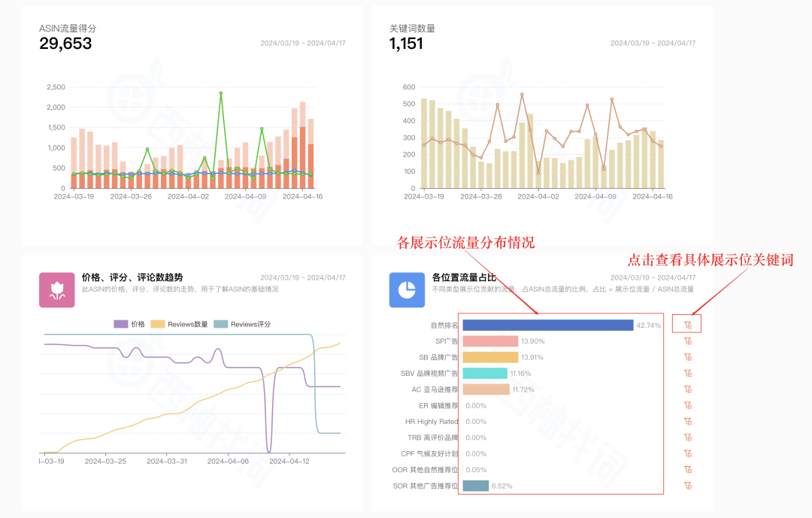Click the 自然排名 42.74% blue bar
Screen dimensions: 812x518
(x=549, y=326)
